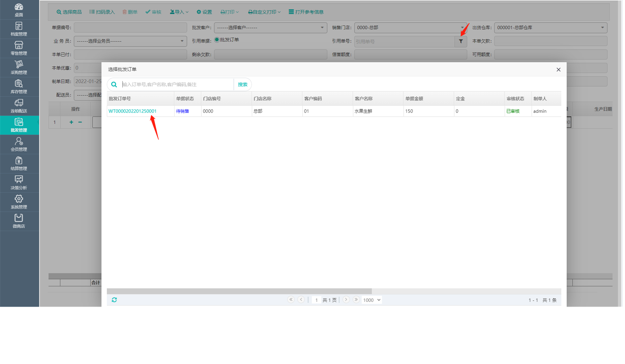Viewport: 625px width, 364px height.
Task: Click the 审核 toolbar button
Action: point(153,12)
